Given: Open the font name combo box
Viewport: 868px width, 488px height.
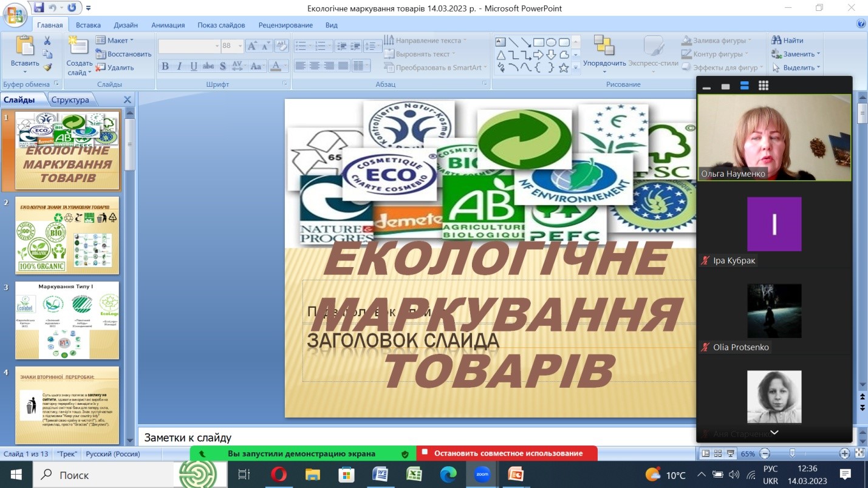Looking at the screenshot, I should [x=189, y=46].
